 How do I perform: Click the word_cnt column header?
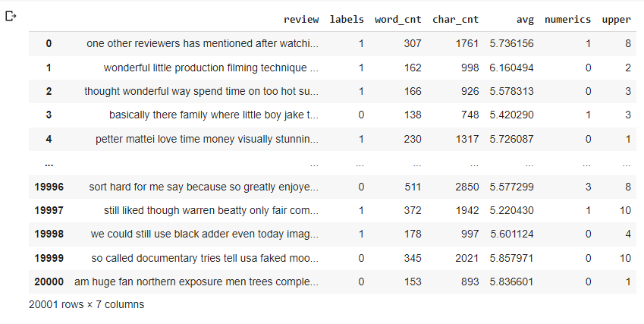[x=398, y=19]
